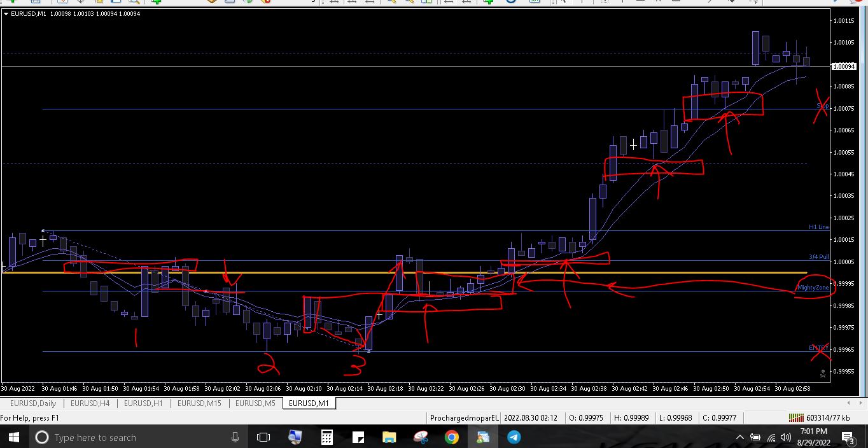Viewport: 868px width, 448px height.
Task: Open File Explorer from the taskbar
Action: coord(389,437)
